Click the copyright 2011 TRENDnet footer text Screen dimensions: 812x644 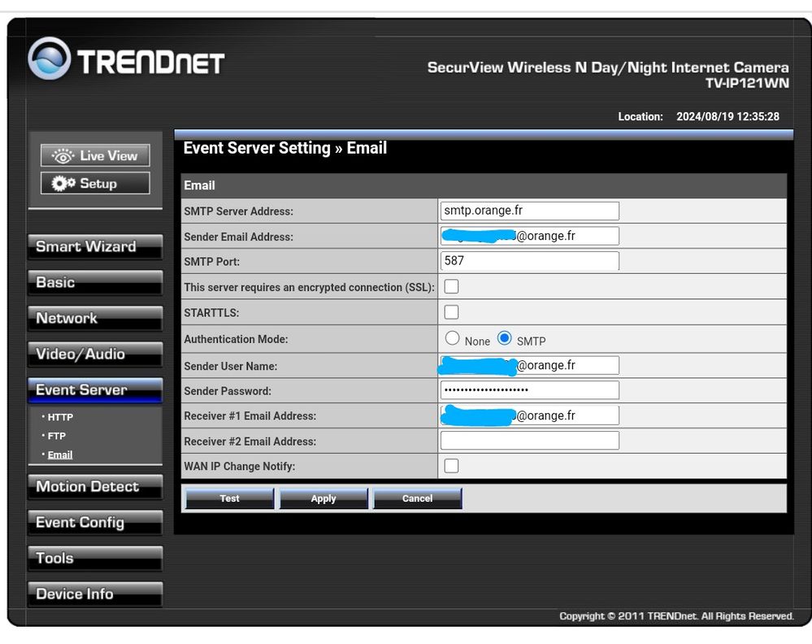pyautogui.click(x=676, y=616)
